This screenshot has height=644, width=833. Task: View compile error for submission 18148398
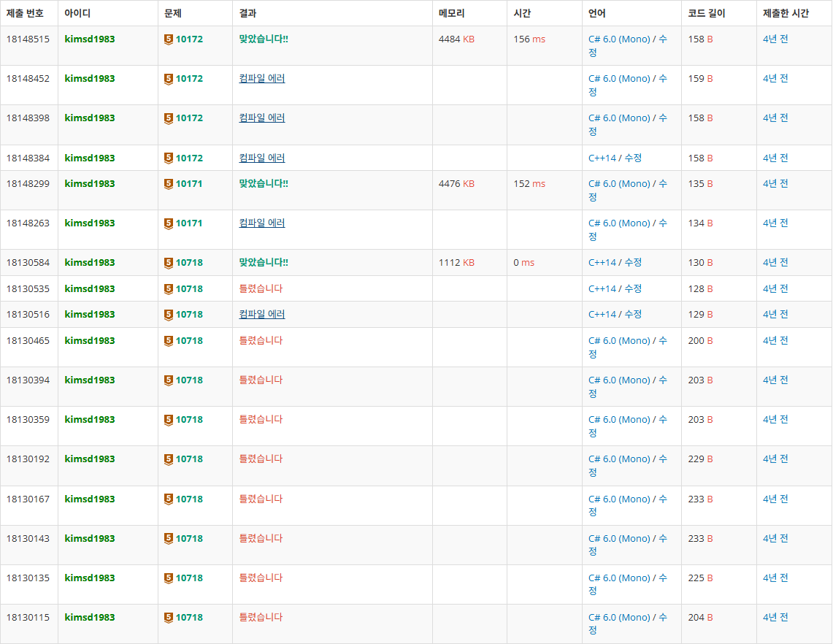(x=262, y=118)
